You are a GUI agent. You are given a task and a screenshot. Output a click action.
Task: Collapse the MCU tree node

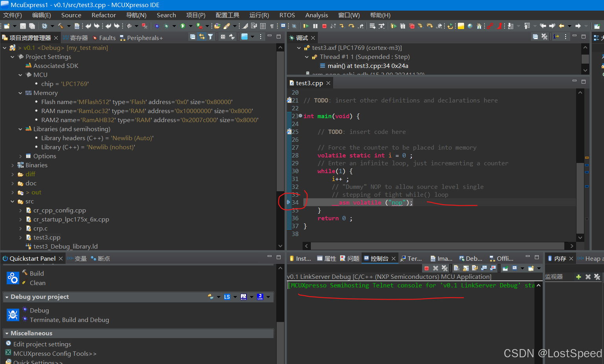(20, 75)
